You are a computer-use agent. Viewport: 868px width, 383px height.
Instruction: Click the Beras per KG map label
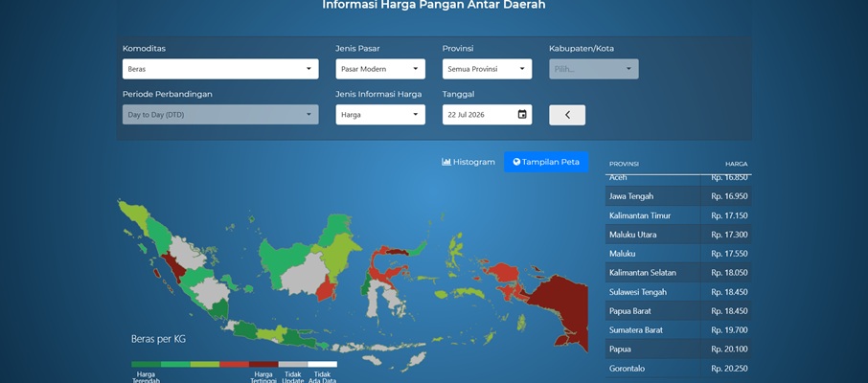[158, 339]
